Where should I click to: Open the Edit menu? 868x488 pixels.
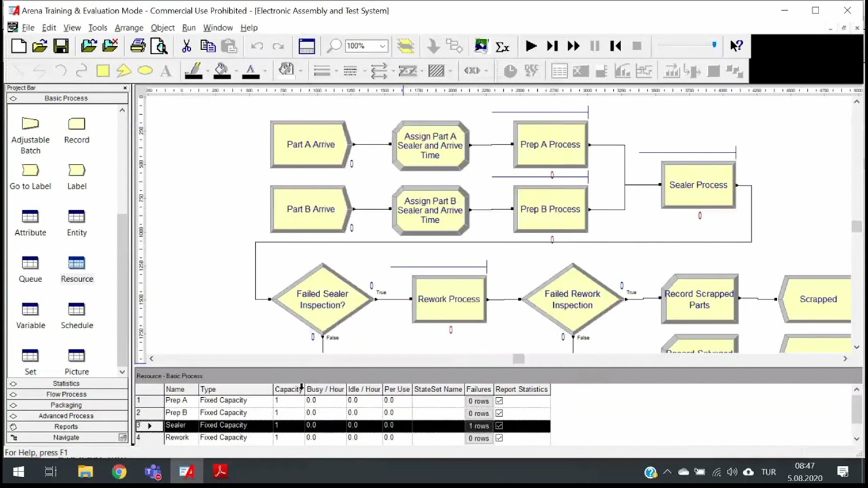49,28
